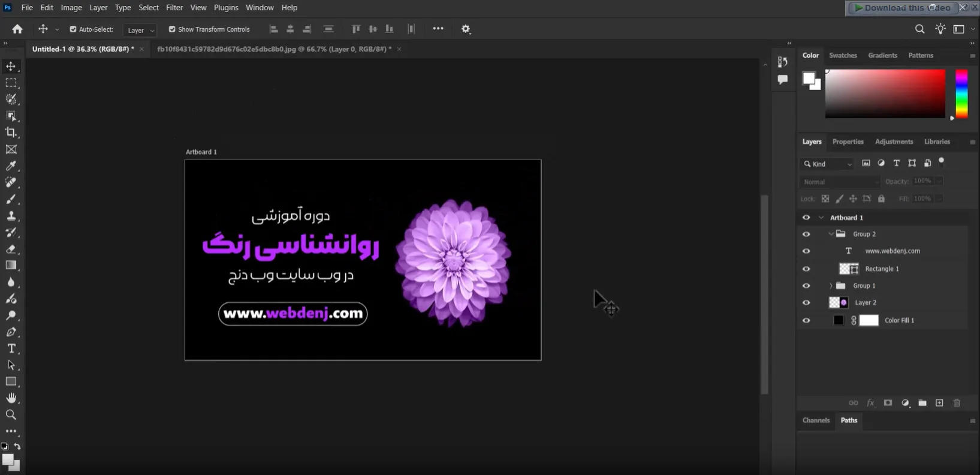Open the Layer menu
Screen dimensions: 980x475
pyautogui.click(x=98, y=7)
